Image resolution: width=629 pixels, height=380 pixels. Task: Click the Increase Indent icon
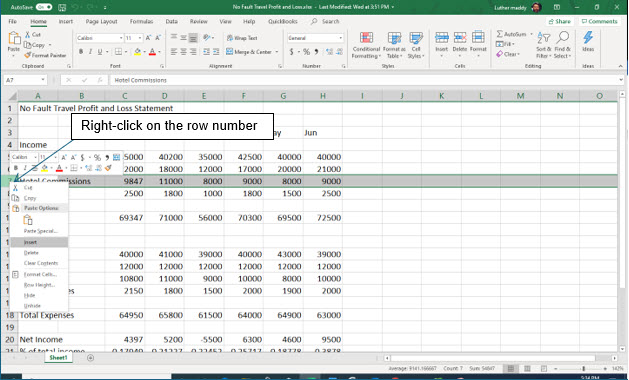(x=216, y=52)
